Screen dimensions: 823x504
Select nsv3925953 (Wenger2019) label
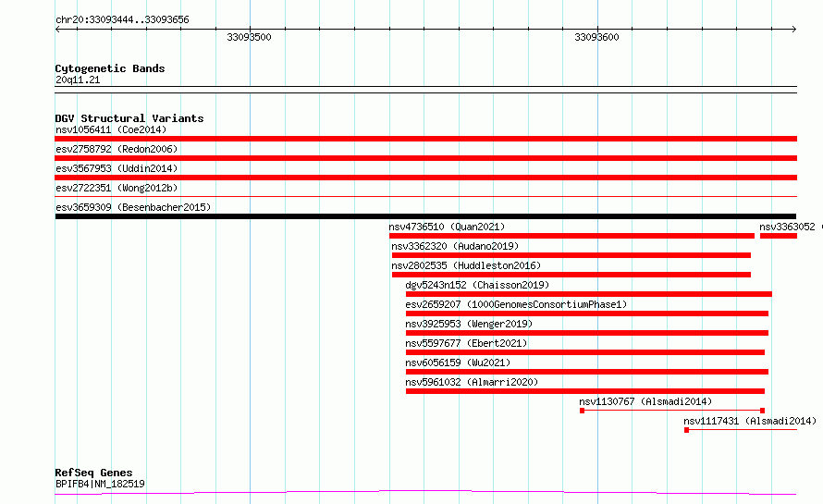(x=469, y=324)
